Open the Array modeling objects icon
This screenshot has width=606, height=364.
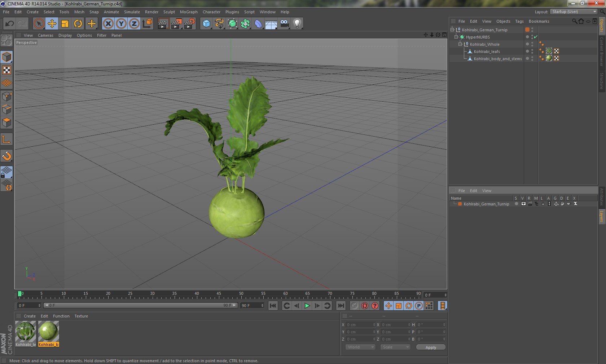pyautogui.click(x=245, y=24)
